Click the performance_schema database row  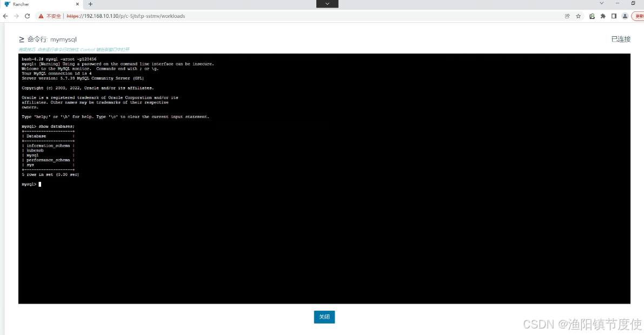[x=48, y=160]
